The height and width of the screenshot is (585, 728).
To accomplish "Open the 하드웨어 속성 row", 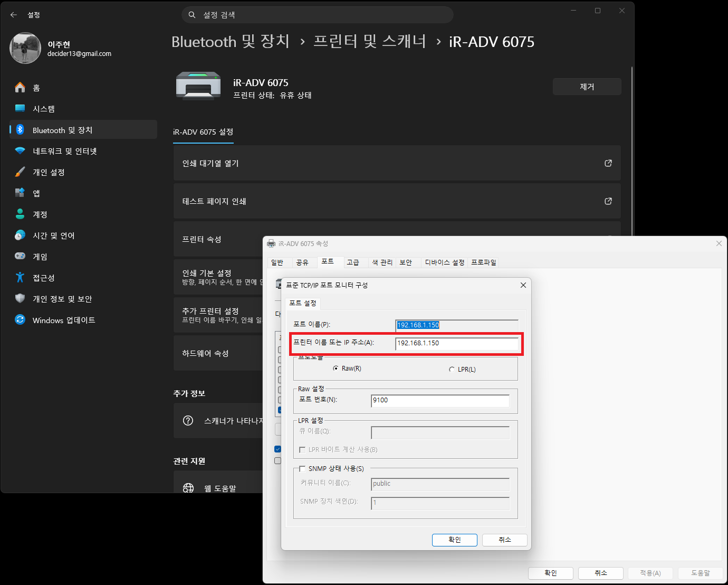I will click(218, 353).
